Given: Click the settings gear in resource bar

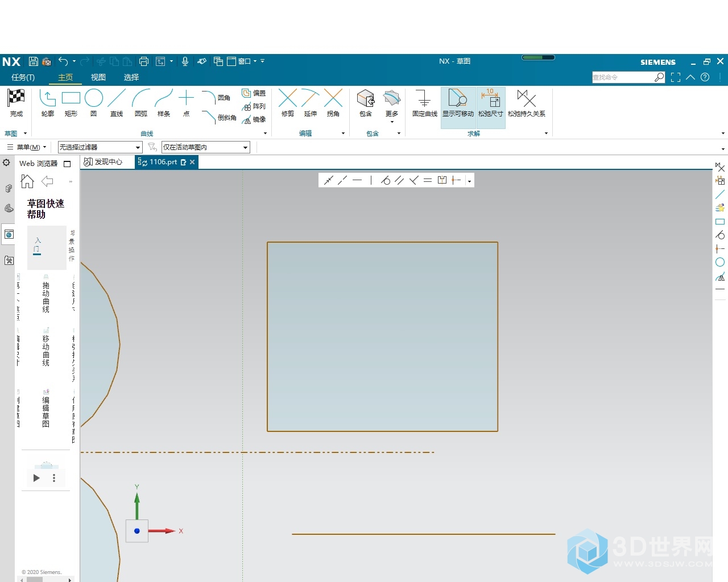Looking at the screenshot, I should pos(6,163).
